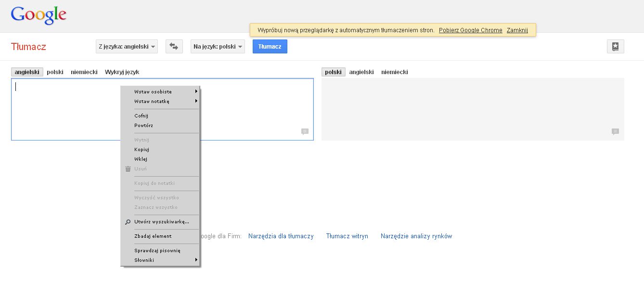Open the 'Pobierz Google Chrome' link
This screenshot has width=644, height=283.
[471, 30]
